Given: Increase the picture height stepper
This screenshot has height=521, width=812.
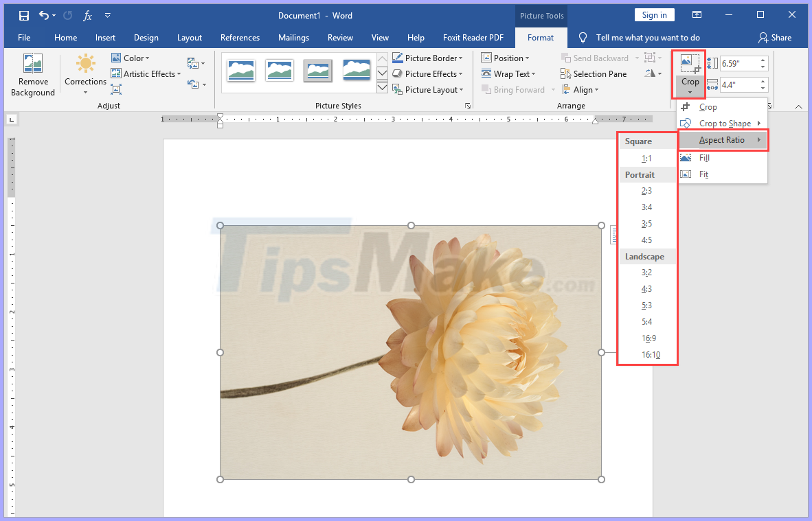Looking at the screenshot, I should tap(763, 58).
